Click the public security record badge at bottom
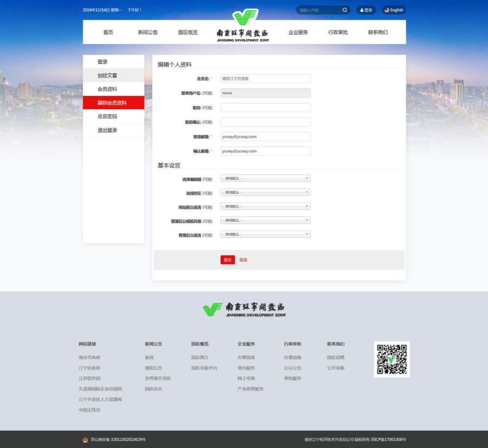The height and width of the screenshot is (448, 488). click(85, 439)
